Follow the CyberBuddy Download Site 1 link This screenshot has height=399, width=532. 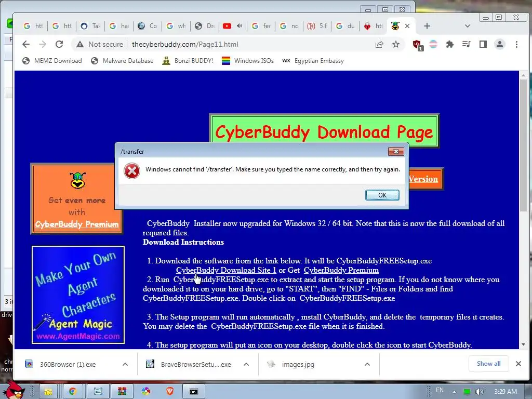click(x=227, y=270)
